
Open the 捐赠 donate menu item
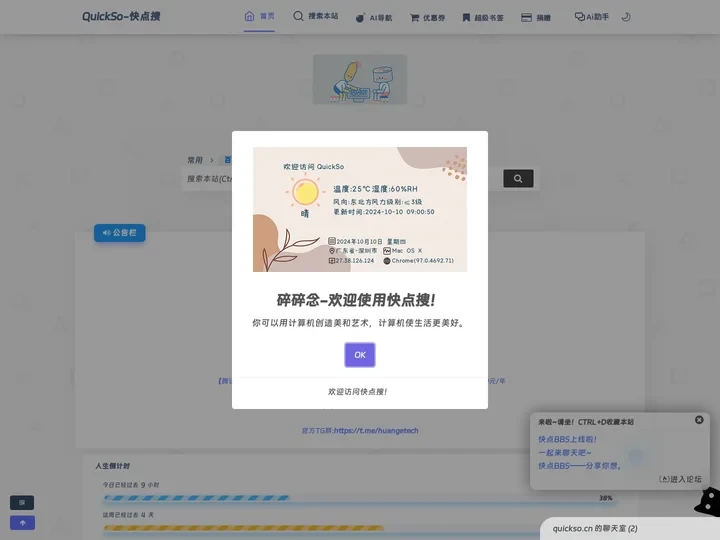(x=536, y=18)
